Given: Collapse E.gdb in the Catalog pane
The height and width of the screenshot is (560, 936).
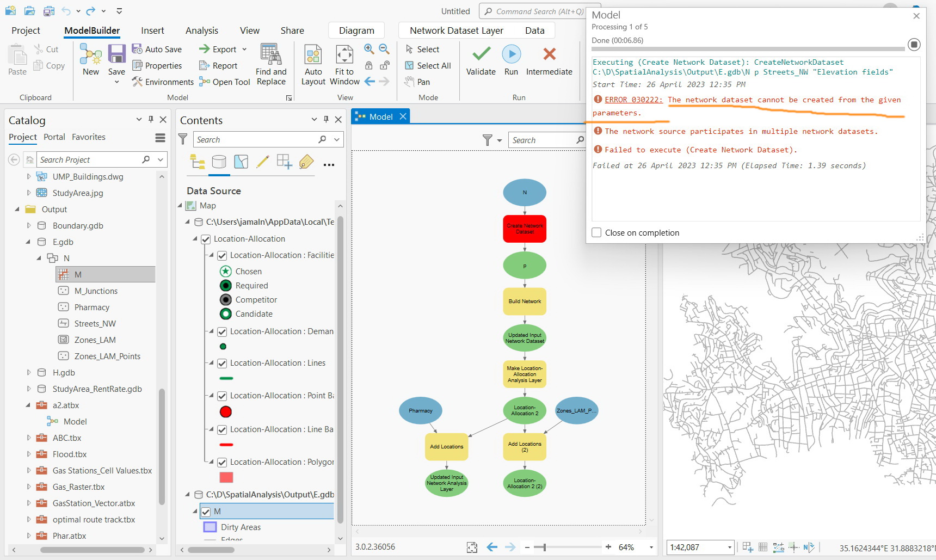Looking at the screenshot, I should 28,242.
